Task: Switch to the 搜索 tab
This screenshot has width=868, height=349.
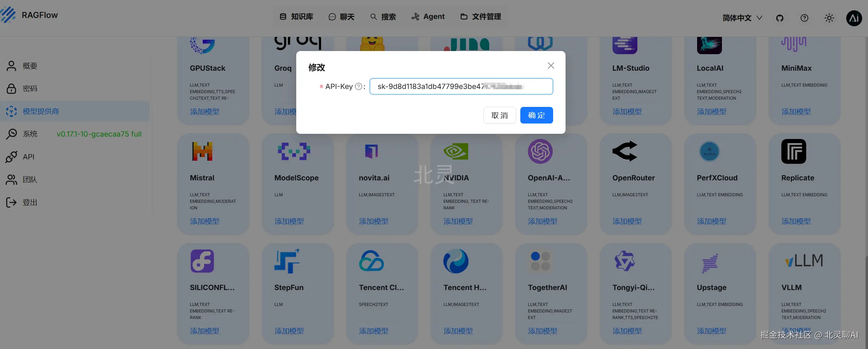Action: 383,17
